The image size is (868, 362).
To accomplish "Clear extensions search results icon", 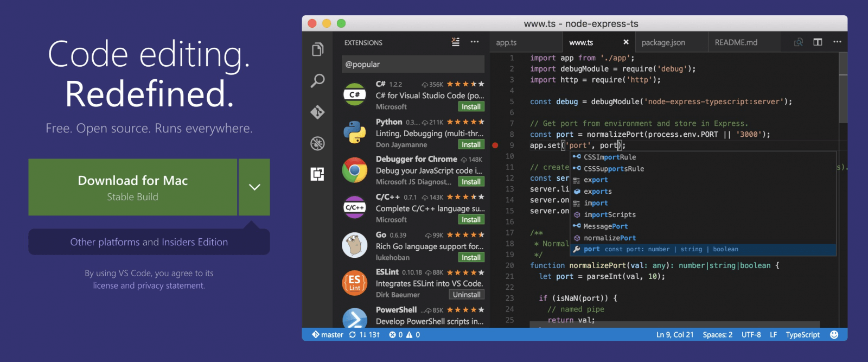I will [x=456, y=42].
